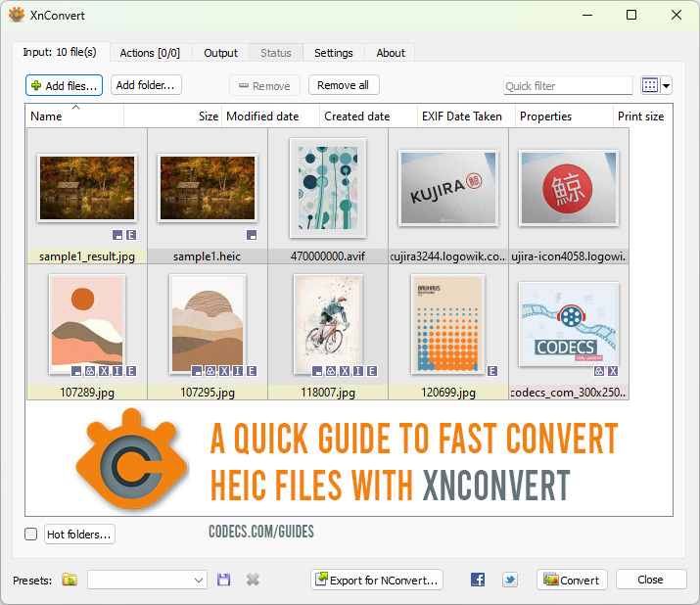Viewport: 700px width, 605px height.
Task: Switch to the Output tab
Action: point(220,53)
